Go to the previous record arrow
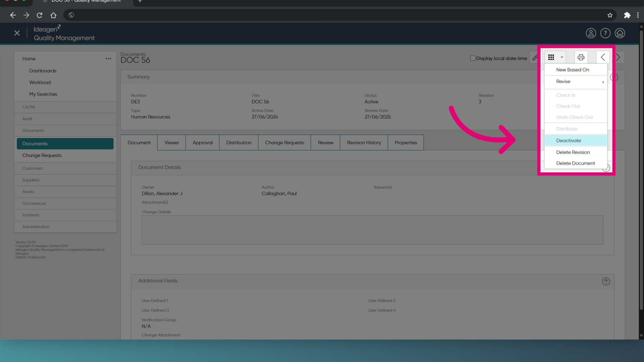 pos(603,57)
